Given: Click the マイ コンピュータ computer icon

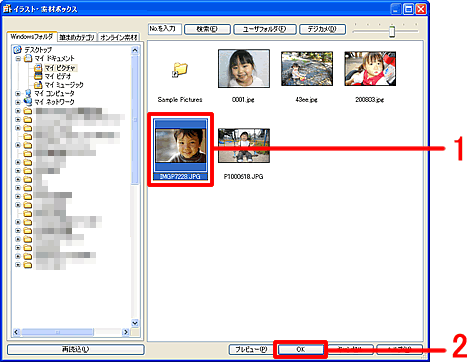Looking at the screenshot, I should point(28,93).
